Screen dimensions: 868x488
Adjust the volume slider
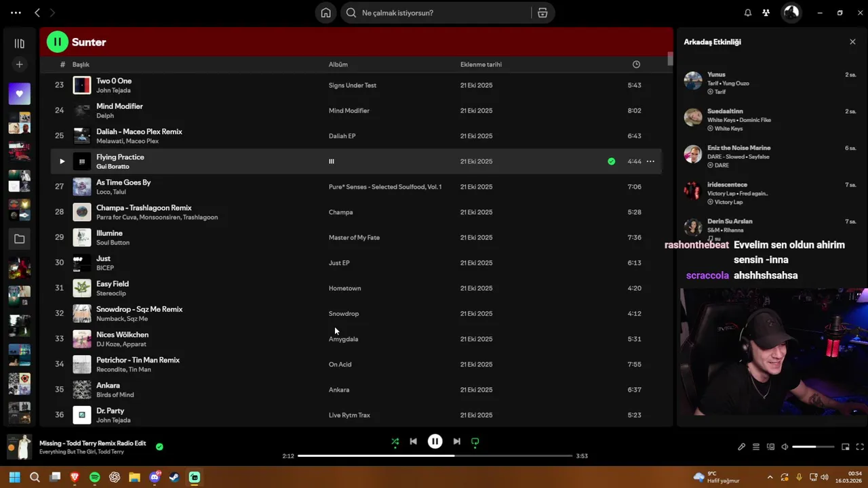tap(813, 447)
